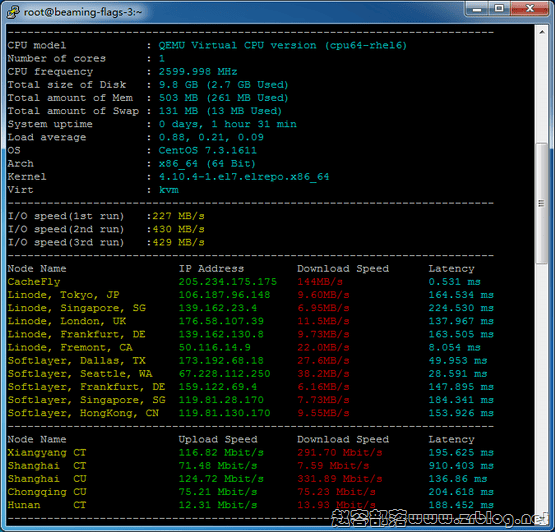Click the vertical scrollbar thumb

542,203
